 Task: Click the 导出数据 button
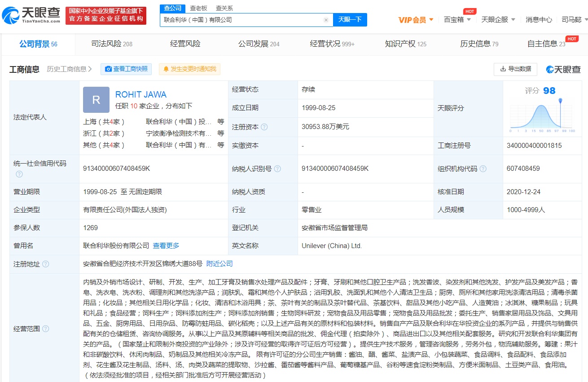tap(515, 69)
